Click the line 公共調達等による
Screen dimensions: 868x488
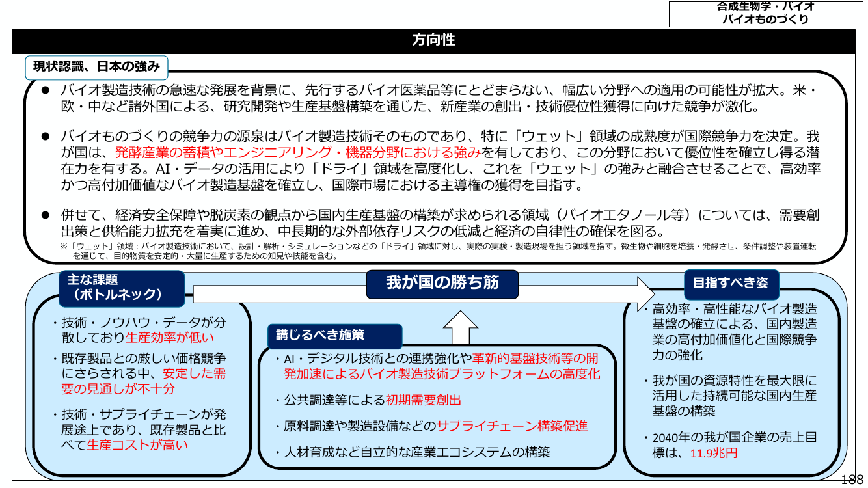point(368,400)
